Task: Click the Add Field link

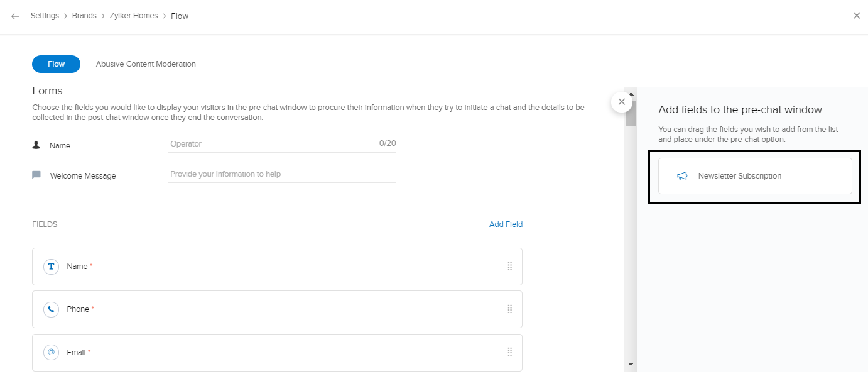Action: [x=506, y=224]
